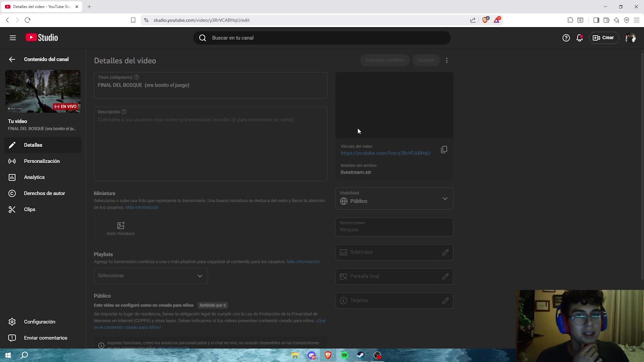This screenshot has height=362, width=644.
Task: Open the Help question mark icon
Action: pyautogui.click(x=566, y=38)
